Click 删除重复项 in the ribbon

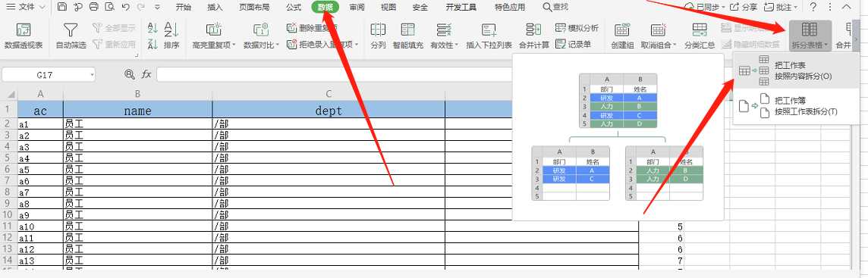[x=312, y=28]
